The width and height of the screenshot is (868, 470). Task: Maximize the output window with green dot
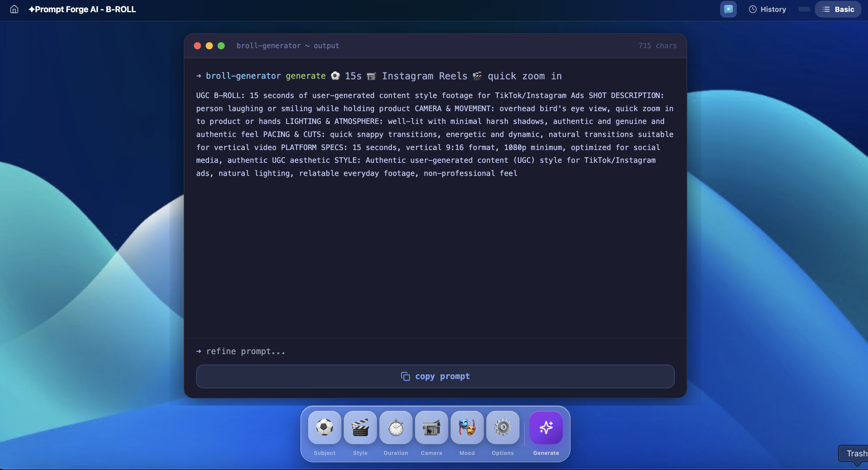point(221,45)
